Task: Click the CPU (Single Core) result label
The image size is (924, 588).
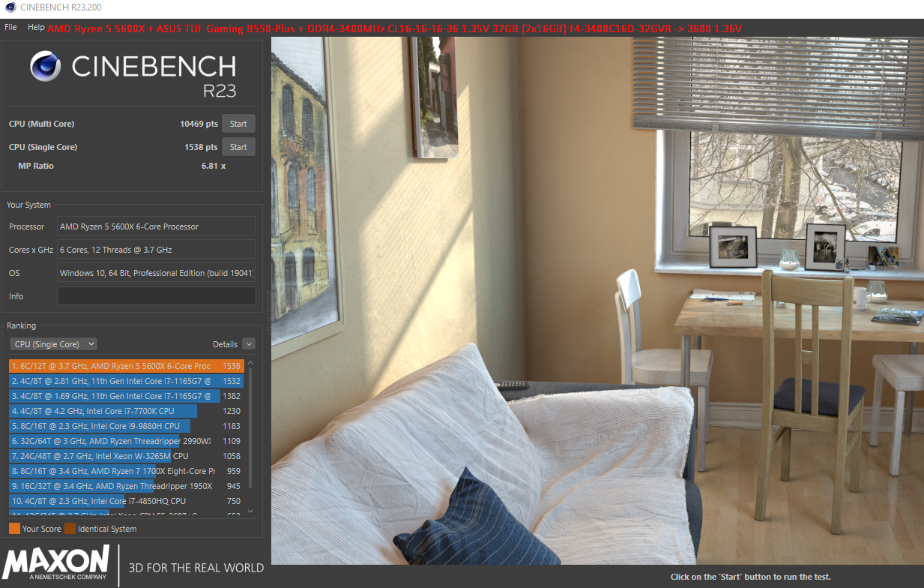Action: click(x=43, y=147)
